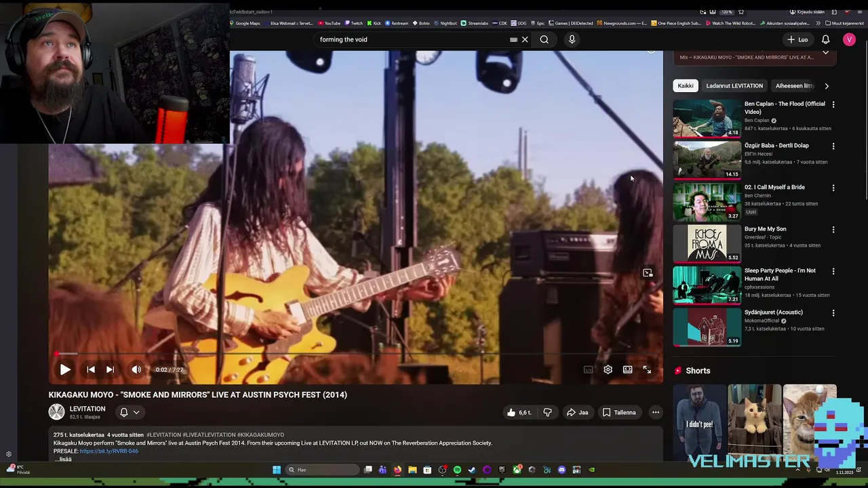
Task: Click the #LEVITATION hashtag
Action: 163,434
